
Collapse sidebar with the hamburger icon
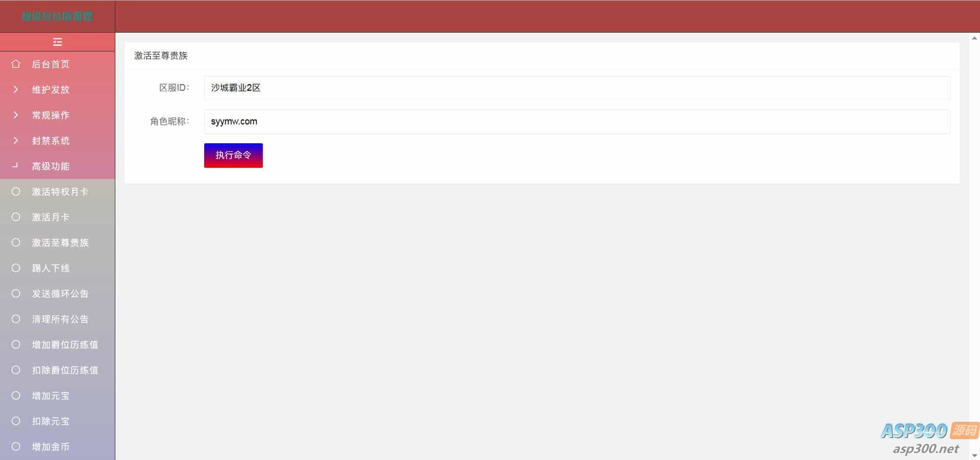[x=57, y=42]
